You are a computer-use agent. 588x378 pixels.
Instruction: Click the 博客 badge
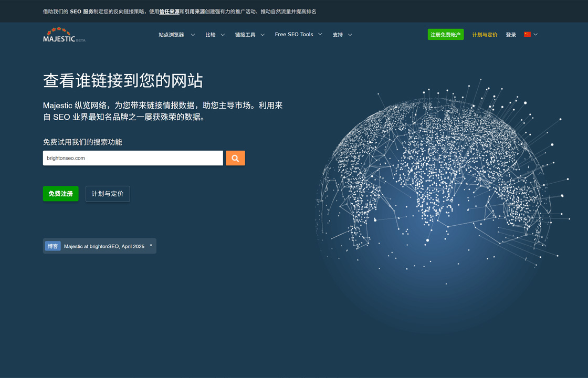pyautogui.click(x=53, y=246)
